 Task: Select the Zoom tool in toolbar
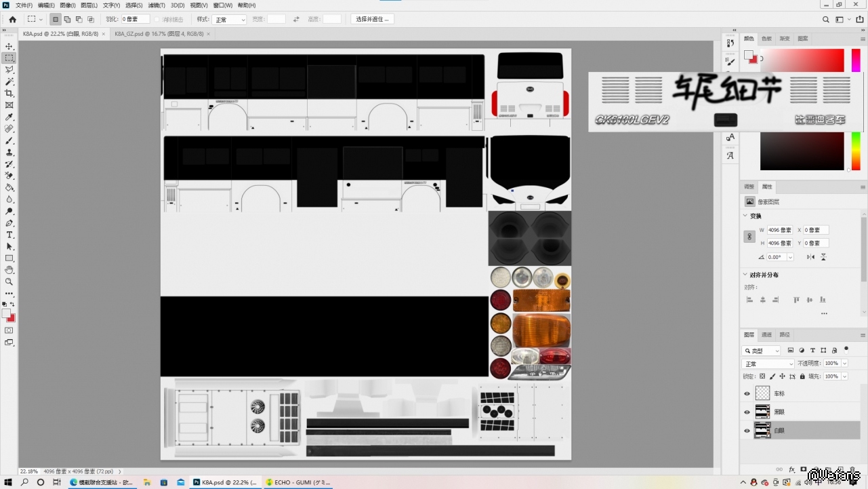point(9,281)
